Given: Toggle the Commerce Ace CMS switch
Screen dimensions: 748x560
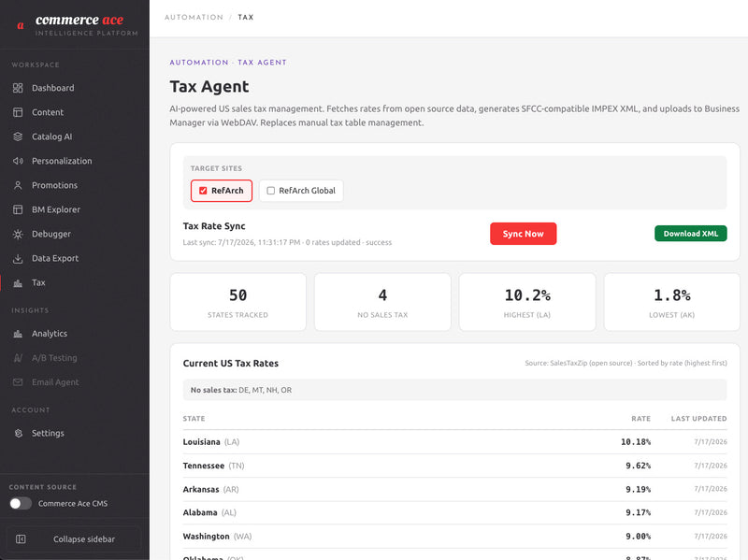Looking at the screenshot, I should click(20, 503).
